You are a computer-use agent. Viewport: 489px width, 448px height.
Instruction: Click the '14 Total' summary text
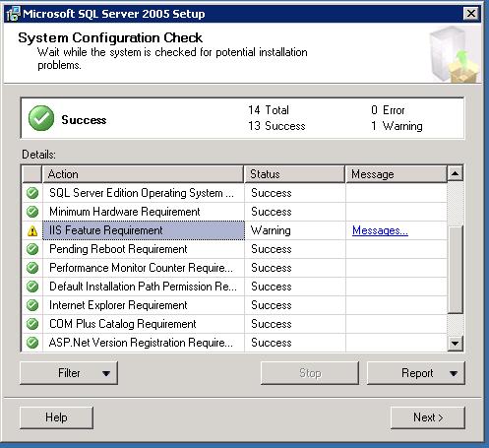coord(269,110)
